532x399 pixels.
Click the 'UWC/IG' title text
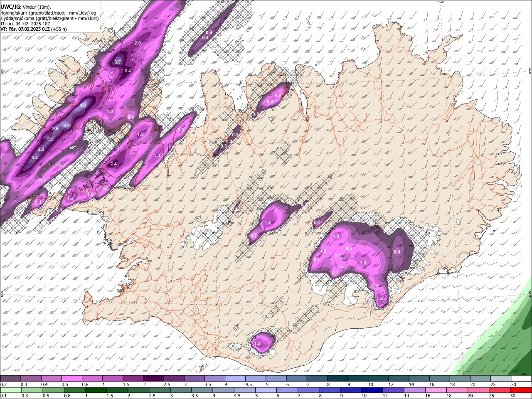(x=10, y=7)
